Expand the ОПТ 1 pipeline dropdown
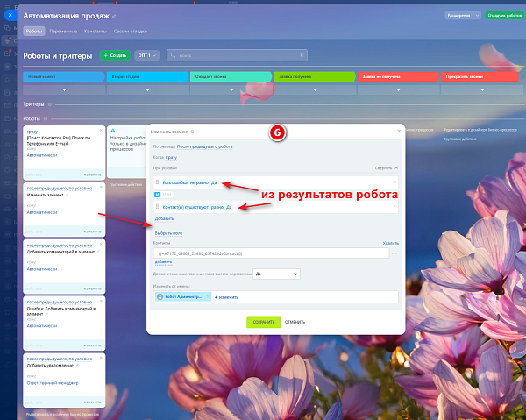This screenshot has width=526, height=420. click(147, 55)
